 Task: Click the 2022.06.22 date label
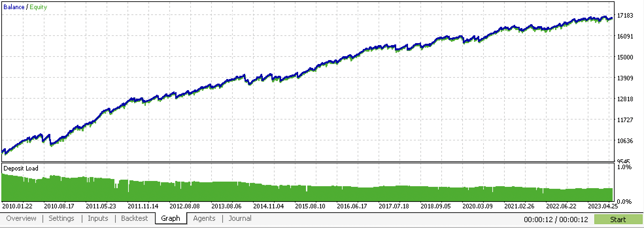[561, 206]
